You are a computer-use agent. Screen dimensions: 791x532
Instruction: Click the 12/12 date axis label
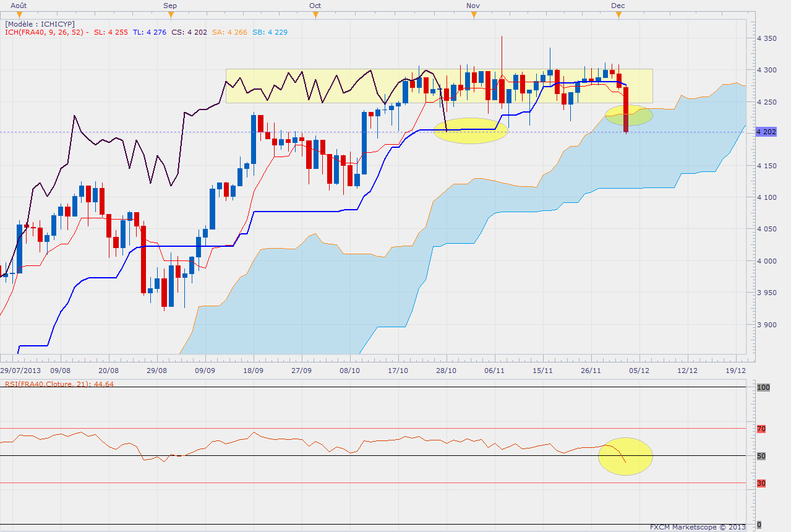[688, 370]
